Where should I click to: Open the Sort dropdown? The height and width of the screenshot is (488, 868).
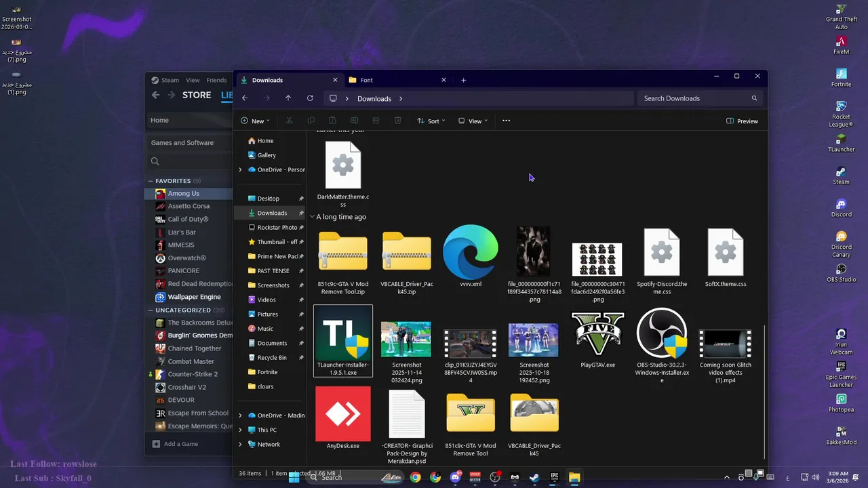(431, 121)
